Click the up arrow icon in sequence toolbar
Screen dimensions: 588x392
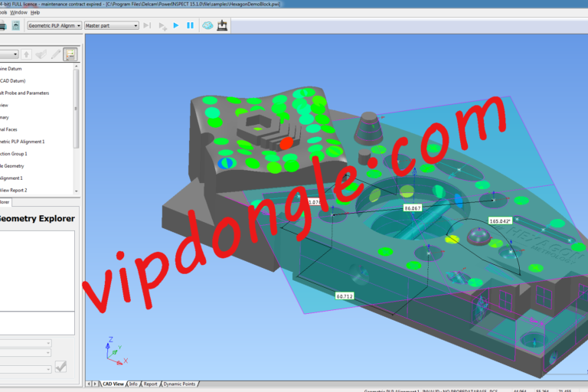26,54
